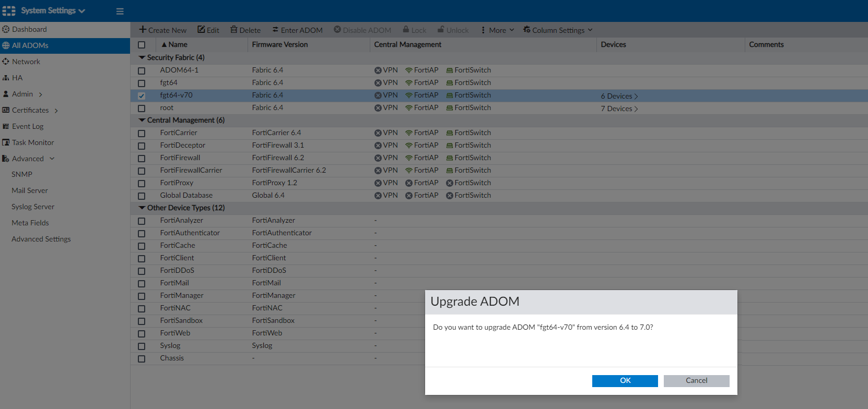Toggle the select-all header checkbox
This screenshot has width=868, height=409.
[142, 45]
